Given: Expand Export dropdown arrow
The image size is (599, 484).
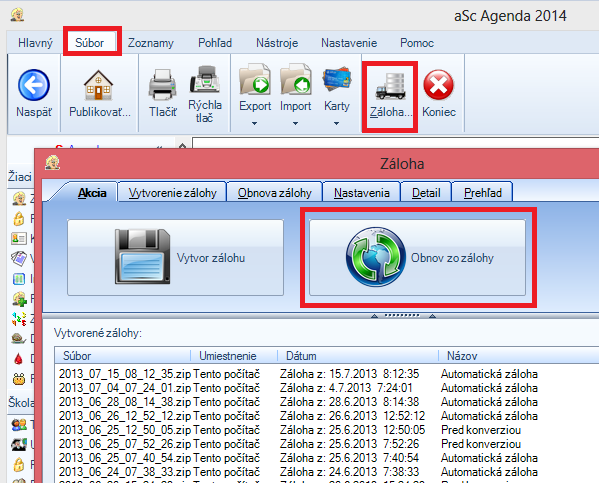Looking at the screenshot, I should 254,123.
